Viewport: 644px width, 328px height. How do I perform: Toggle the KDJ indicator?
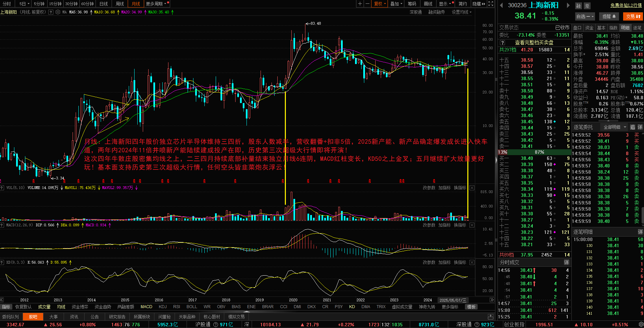click(163, 307)
